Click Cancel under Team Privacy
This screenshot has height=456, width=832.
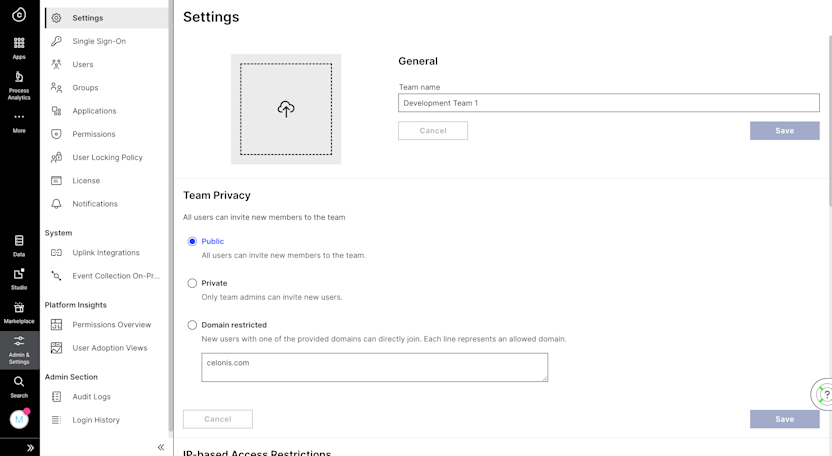pyautogui.click(x=218, y=419)
